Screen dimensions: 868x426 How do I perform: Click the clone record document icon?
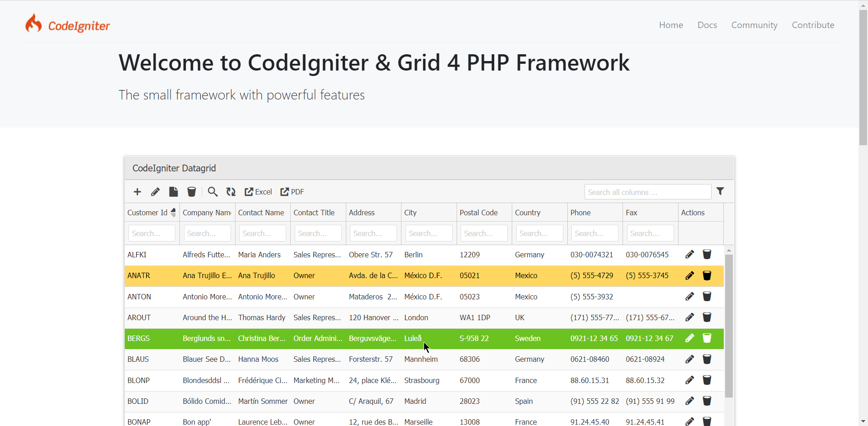(174, 192)
